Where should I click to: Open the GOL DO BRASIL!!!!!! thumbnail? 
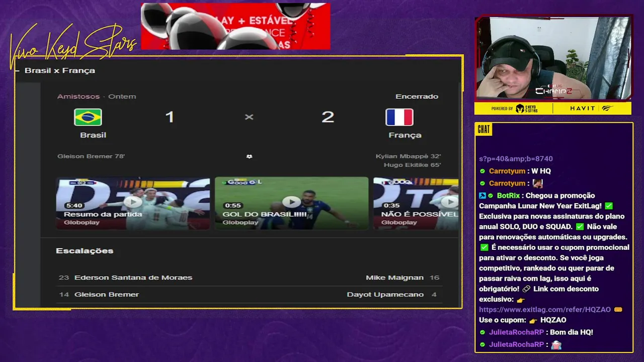pyautogui.click(x=292, y=203)
